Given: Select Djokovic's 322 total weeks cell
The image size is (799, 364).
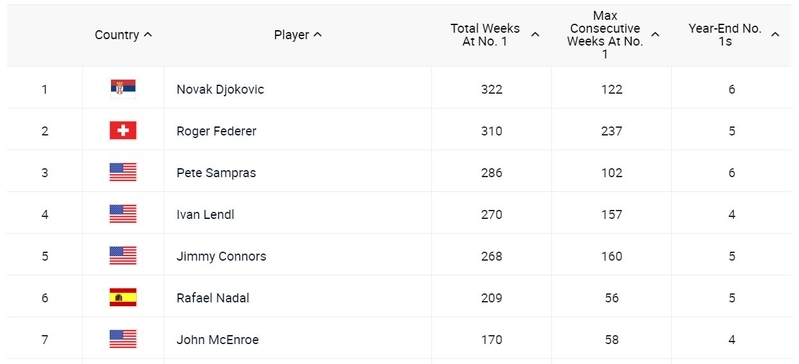Looking at the screenshot, I should click(x=492, y=89).
